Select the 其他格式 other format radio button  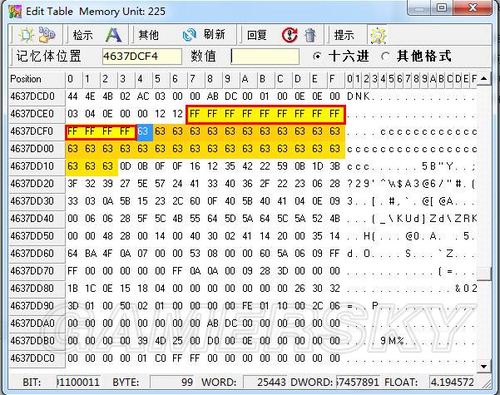[385, 56]
